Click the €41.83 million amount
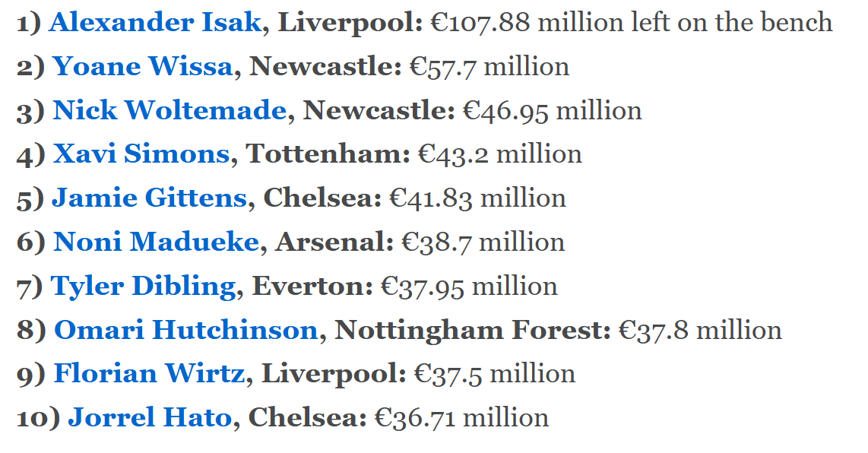Screen dimensions: 868x453 478,198
